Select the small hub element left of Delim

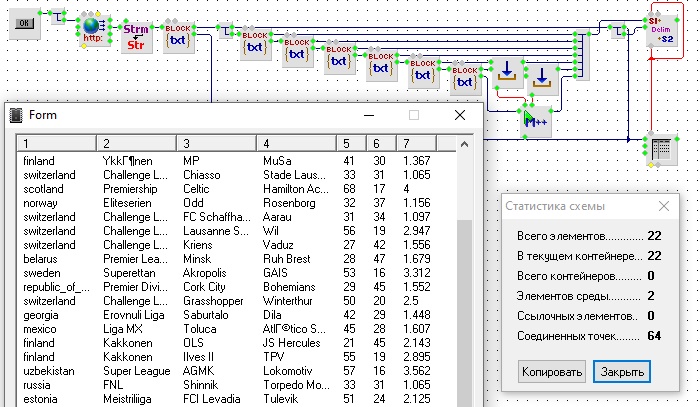coord(618,31)
